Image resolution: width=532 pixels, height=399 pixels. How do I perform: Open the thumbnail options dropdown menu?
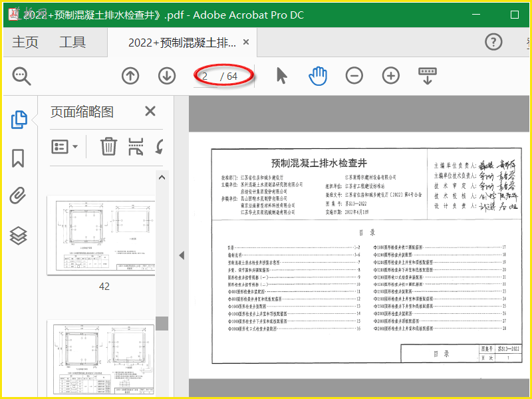pyautogui.click(x=65, y=147)
